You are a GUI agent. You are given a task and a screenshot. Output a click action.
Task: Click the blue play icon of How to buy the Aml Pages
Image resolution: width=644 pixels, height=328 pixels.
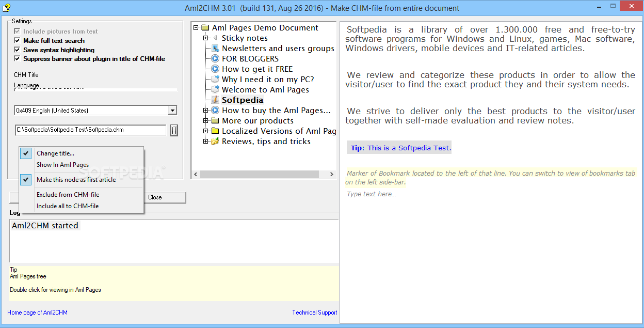pyautogui.click(x=215, y=111)
